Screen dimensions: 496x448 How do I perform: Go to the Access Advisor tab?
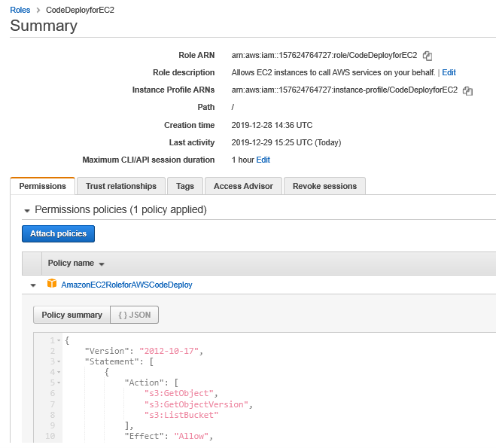(243, 186)
